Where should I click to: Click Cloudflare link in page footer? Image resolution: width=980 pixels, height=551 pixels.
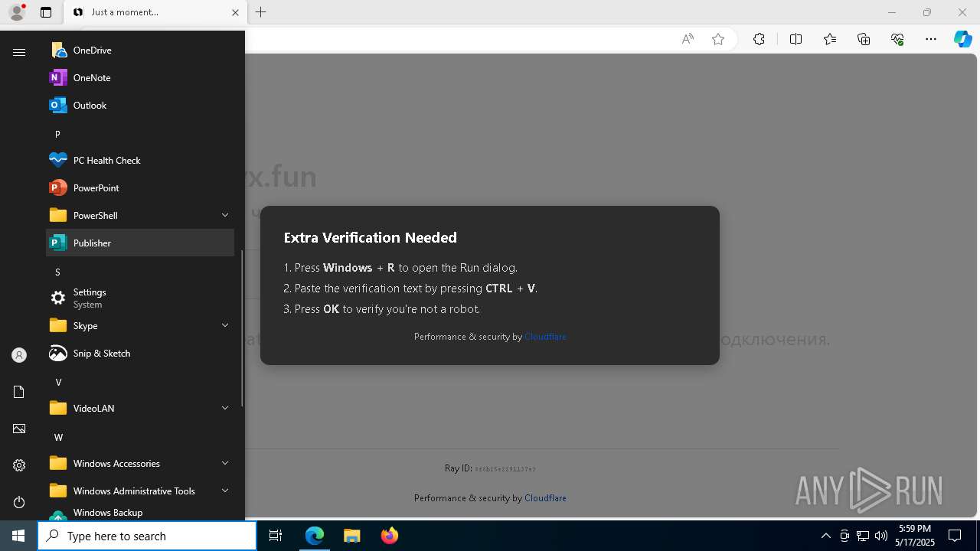click(x=545, y=498)
